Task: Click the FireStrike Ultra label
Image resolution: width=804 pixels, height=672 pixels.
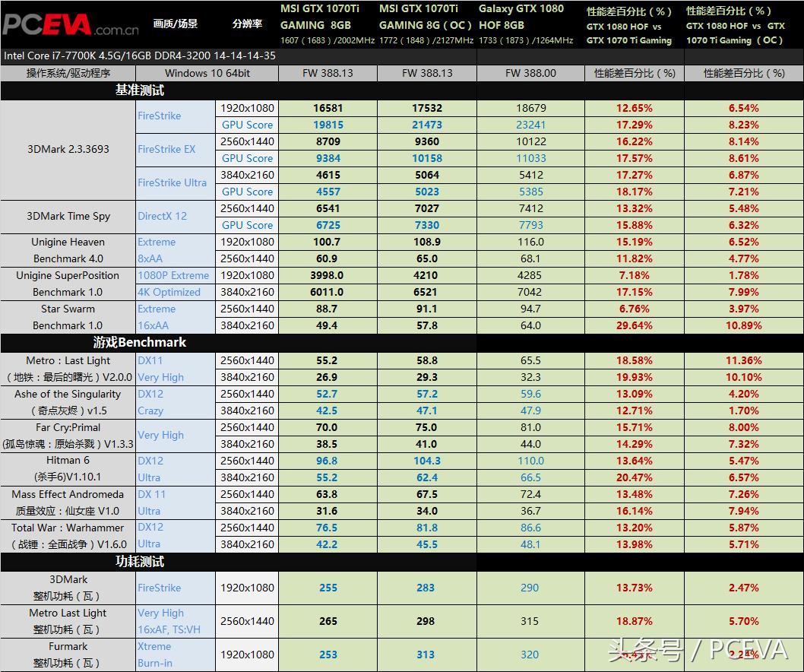Action: [173, 182]
